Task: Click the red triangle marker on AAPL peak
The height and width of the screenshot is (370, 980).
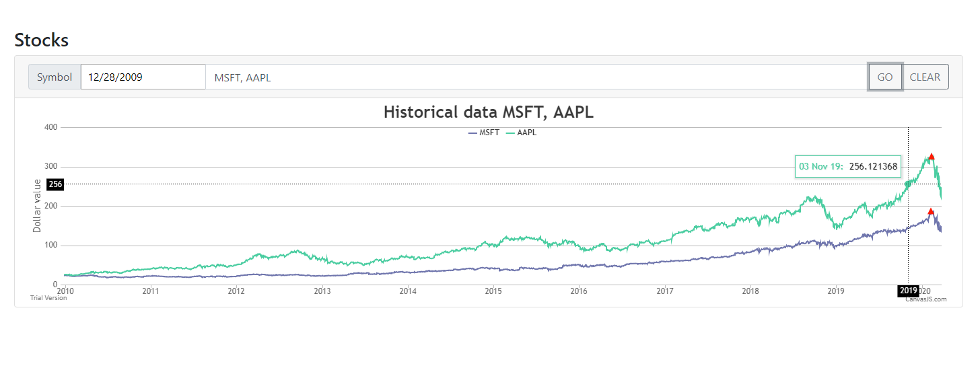Action: point(932,156)
